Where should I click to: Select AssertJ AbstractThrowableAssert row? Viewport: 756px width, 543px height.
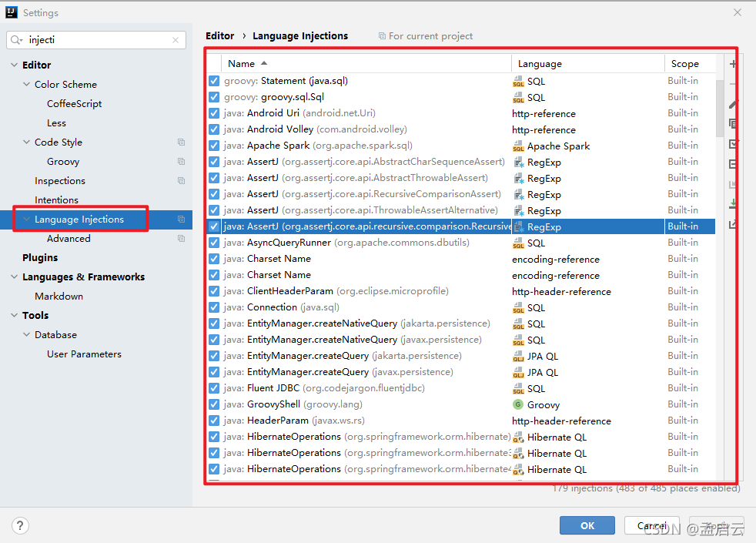[461, 178]
